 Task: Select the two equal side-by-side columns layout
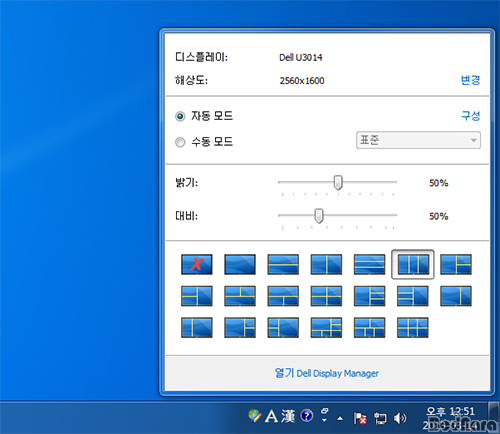[326, 264]
